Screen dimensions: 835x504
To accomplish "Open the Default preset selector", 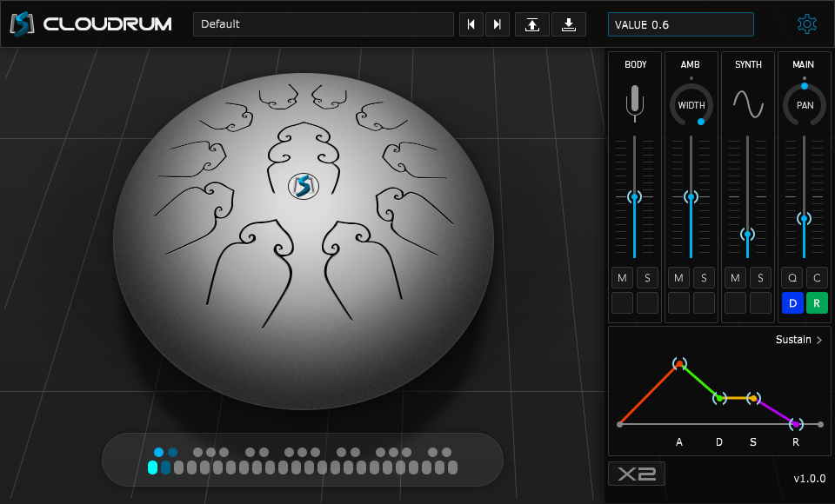I will tap(323, 23).
